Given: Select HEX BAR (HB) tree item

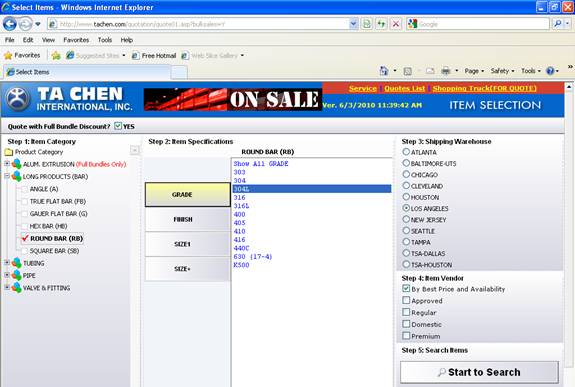Looking at the screenshot, I should click(x=48, y=226).
